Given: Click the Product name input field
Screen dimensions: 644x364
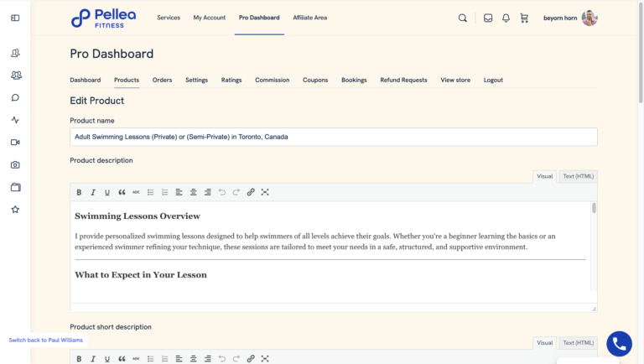Looking at the screenshot, I should coord(334,137).
